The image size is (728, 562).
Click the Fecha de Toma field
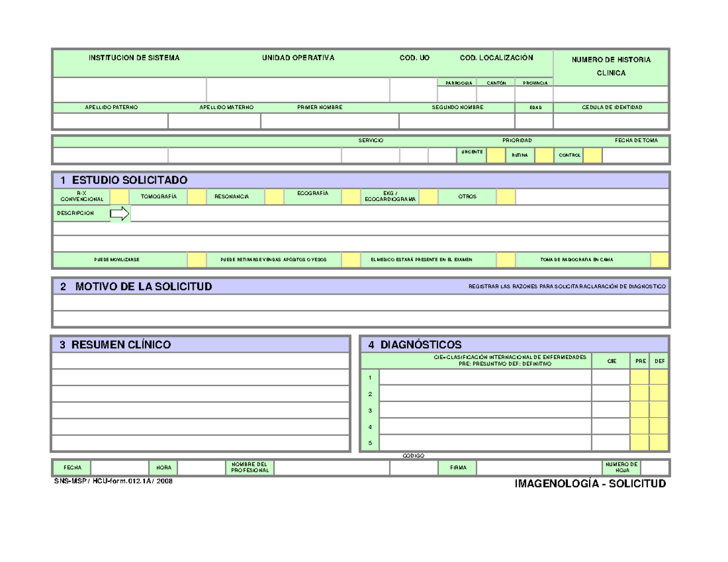(635, 155)
